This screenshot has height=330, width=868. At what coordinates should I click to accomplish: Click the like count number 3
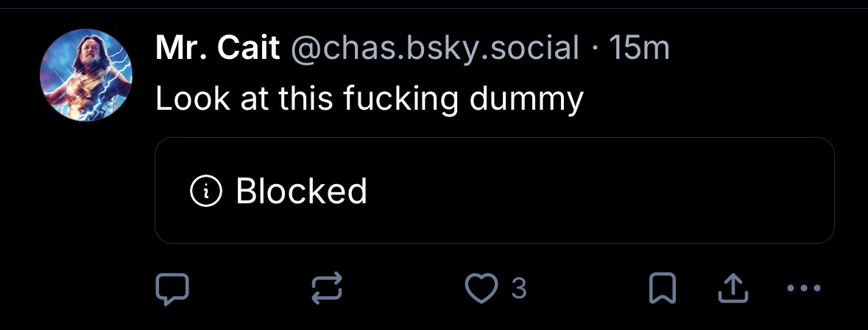pos(518,289)
